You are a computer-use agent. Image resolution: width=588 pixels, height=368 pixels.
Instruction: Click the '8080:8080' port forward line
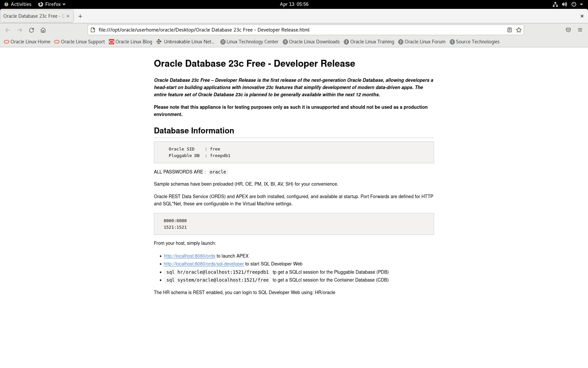(175, 221)
